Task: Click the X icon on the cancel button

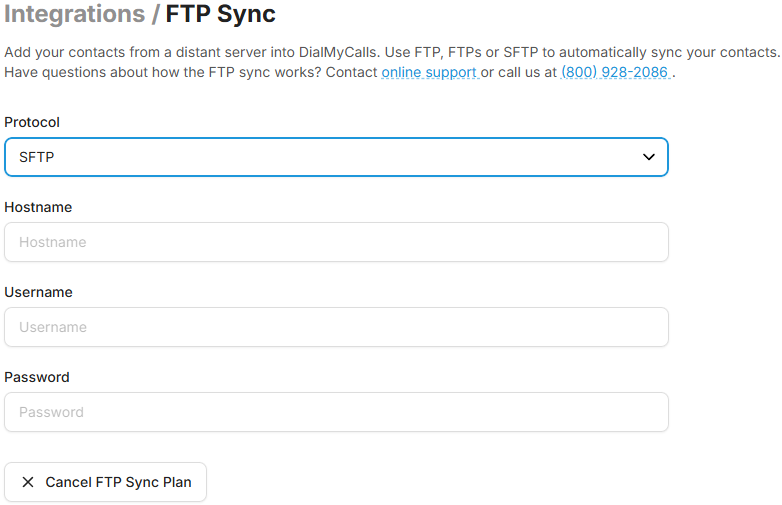Action: (x=28, y=482)
